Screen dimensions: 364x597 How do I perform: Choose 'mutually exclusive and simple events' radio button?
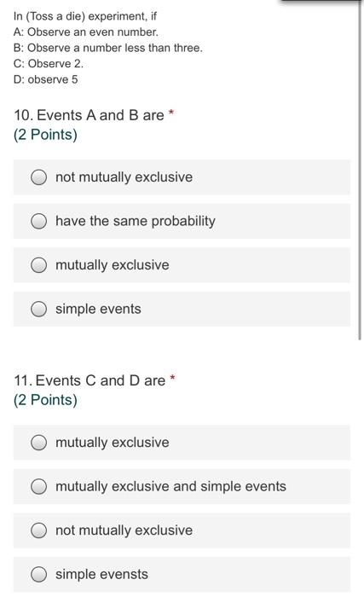(39, 486)
